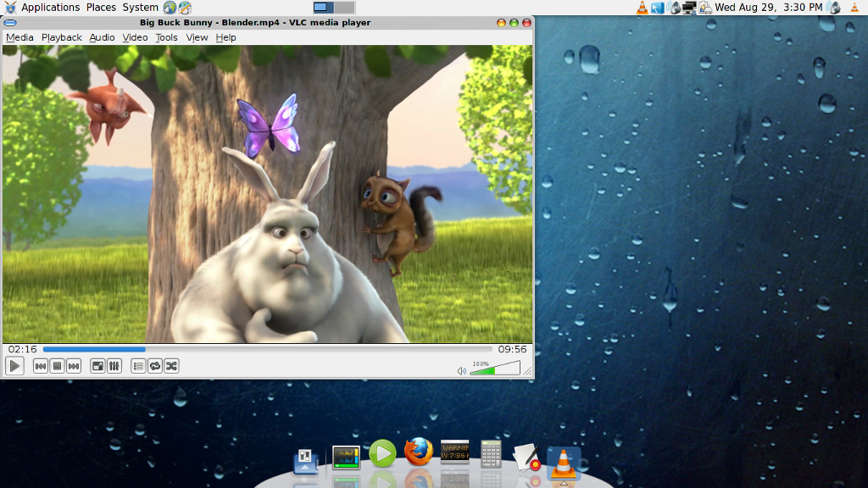This screenshot has width=868, height=488.
Task: Open the Media menu
Action: [x=19, y=37]
